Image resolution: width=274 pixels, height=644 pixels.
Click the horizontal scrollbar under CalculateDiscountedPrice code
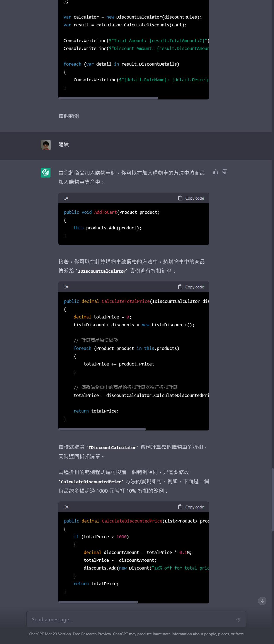tap(98, 602)
